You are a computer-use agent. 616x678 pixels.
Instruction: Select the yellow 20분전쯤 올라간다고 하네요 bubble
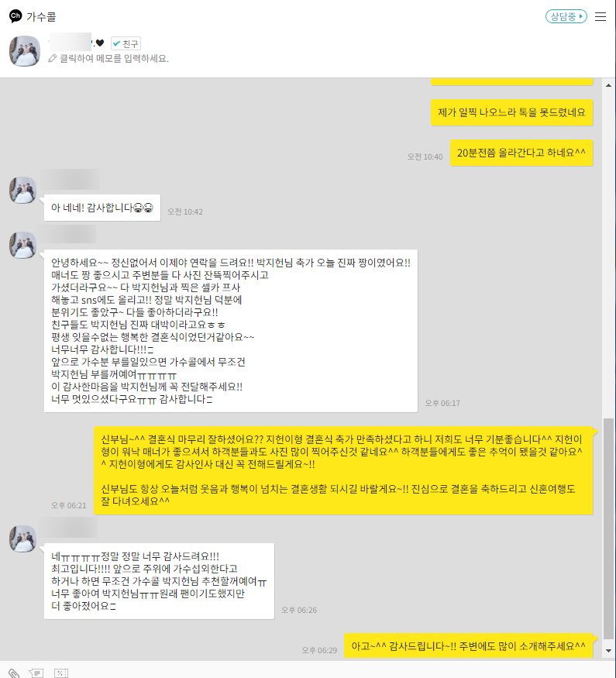point(521,153)
